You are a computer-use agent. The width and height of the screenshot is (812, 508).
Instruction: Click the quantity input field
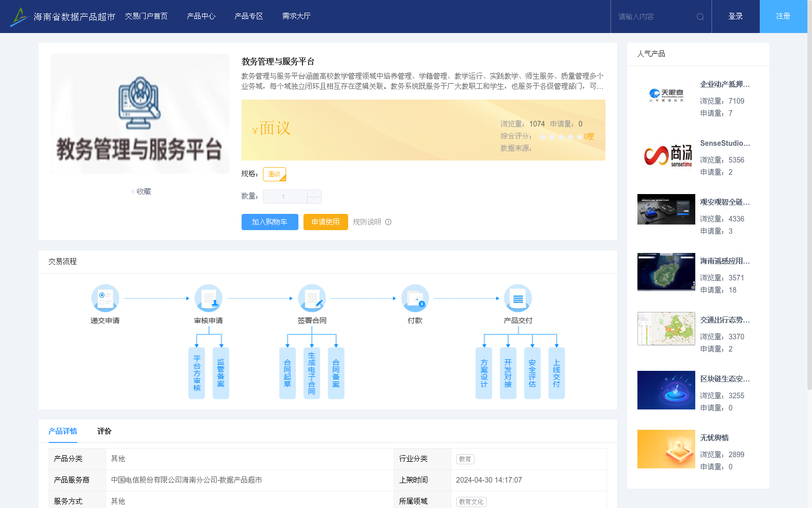coord(285,197)
